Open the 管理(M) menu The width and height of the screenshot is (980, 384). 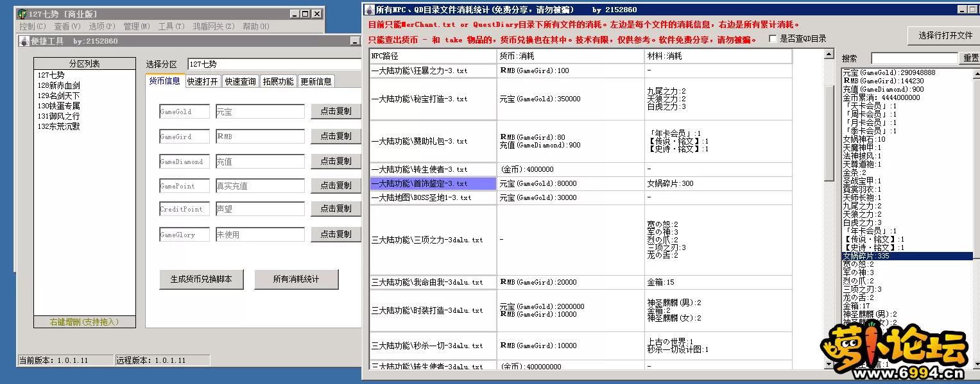point(136,26)
